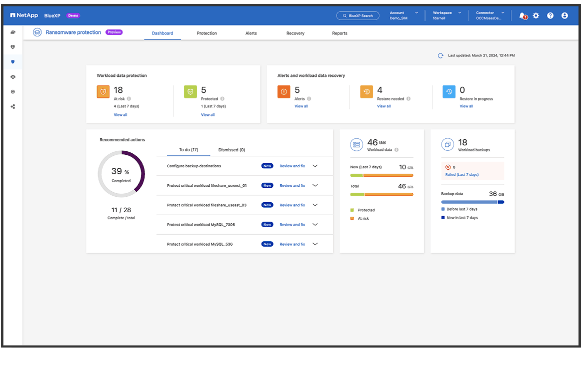The width and height of the screenshot is (588, 366).
Task: Click the blue Restore in progress icon
Action: coord(449,92)
